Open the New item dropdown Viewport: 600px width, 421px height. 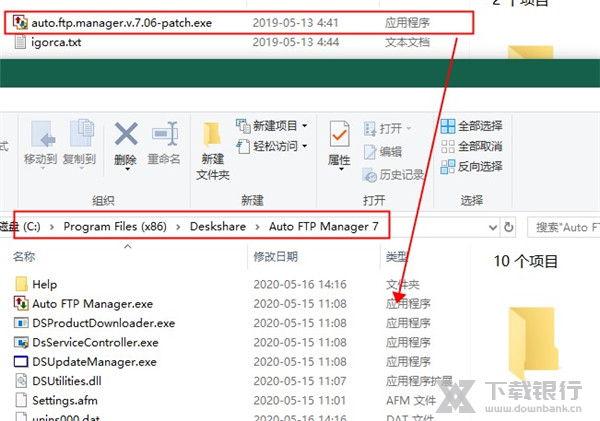(x=271, y=126)
